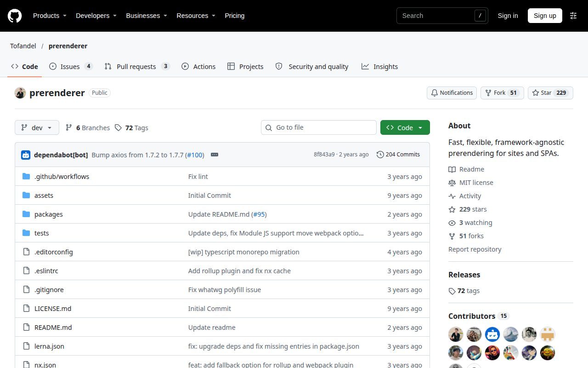Click the owner avatar beside prerenderer title

20,93
